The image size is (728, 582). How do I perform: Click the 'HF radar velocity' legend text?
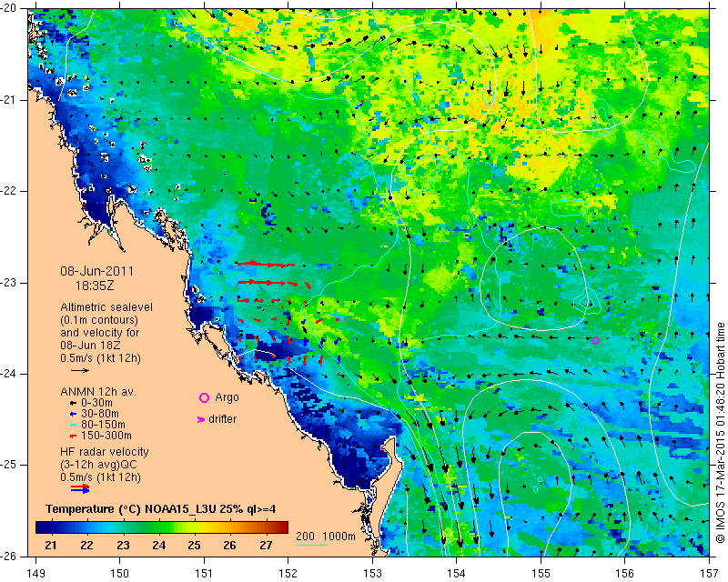(x=105, y=452)
